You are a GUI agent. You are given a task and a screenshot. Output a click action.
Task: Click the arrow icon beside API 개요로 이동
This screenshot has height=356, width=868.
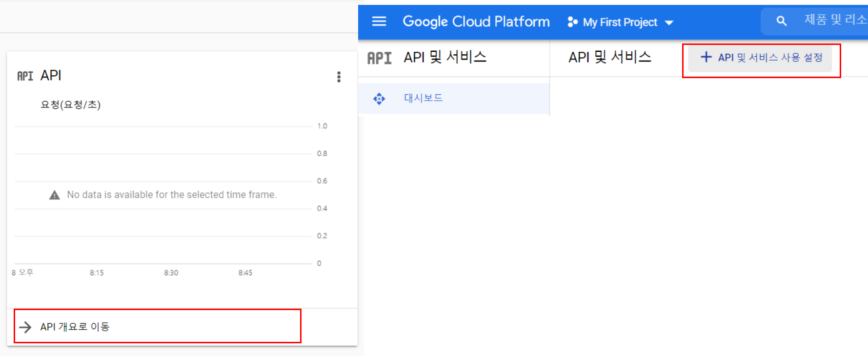pos(25,327)
